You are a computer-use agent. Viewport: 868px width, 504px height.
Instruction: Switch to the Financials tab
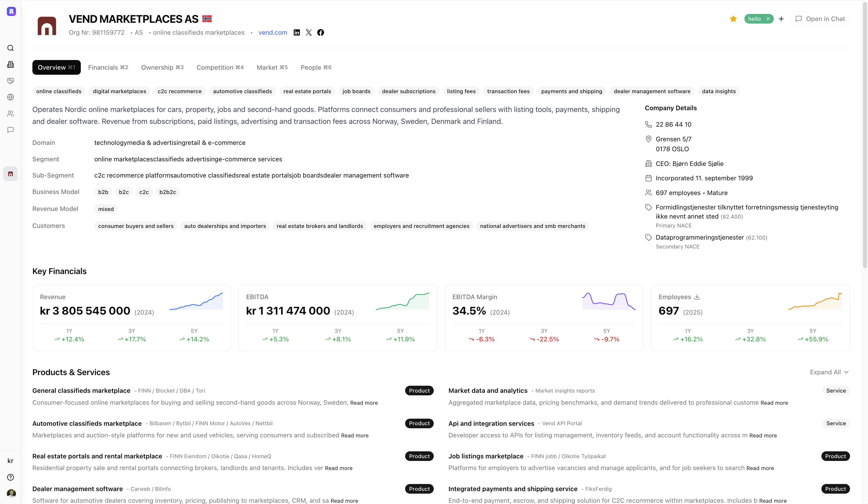[x=108, y=67]
